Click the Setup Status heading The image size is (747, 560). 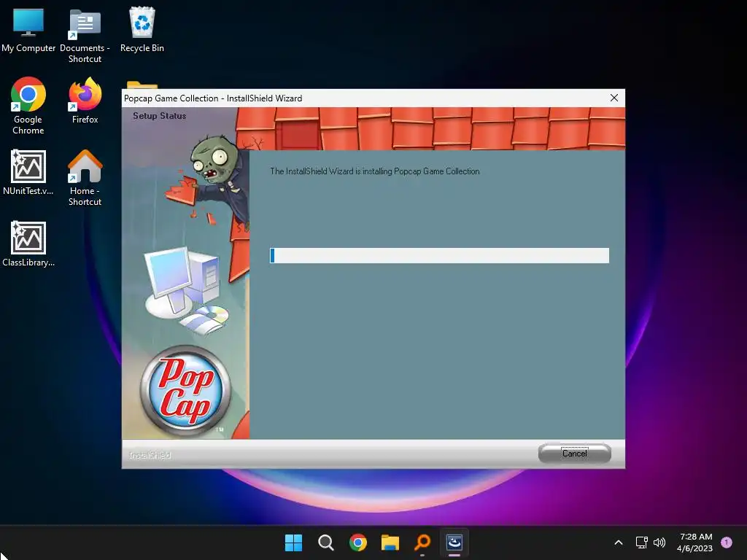click(159, 116)
